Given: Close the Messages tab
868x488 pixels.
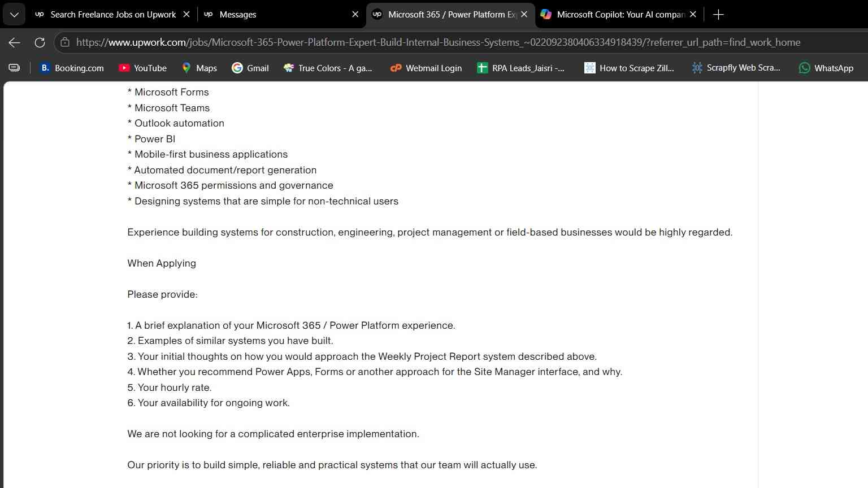Looking at the screenshot, I should point(355,15).
